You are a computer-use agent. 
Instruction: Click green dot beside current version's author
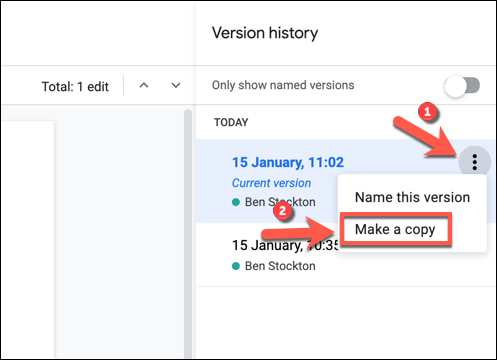(236, 202)
